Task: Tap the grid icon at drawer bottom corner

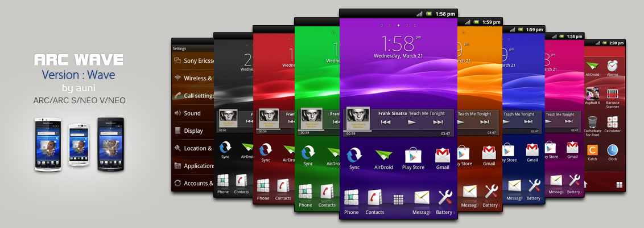Action: [x=620, y=185]
